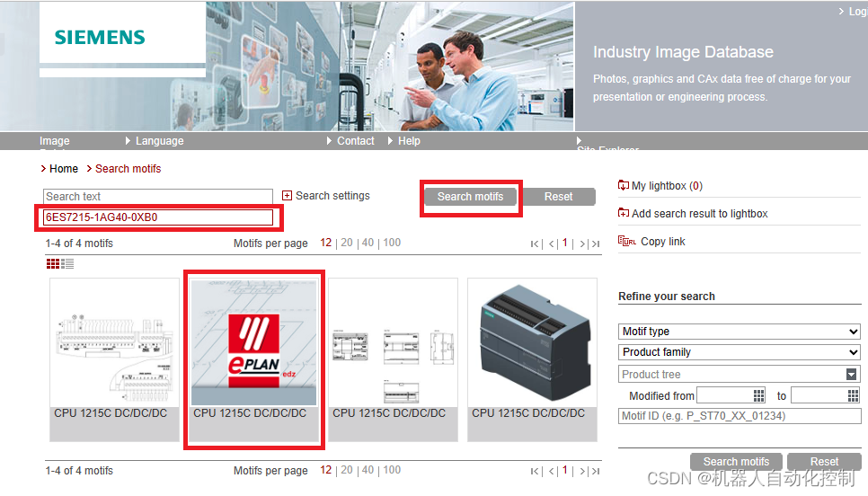Open the Help menu item
The image size is (868, 496).
coord(409,141)
